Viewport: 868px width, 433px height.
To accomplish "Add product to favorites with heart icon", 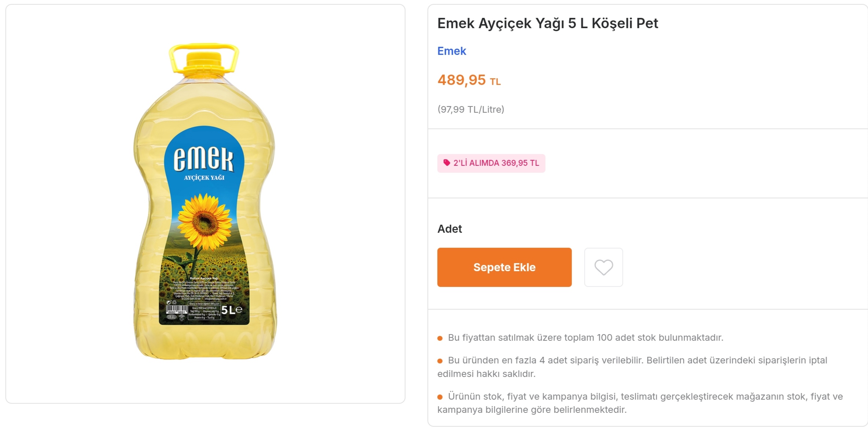I will [603, 267].
